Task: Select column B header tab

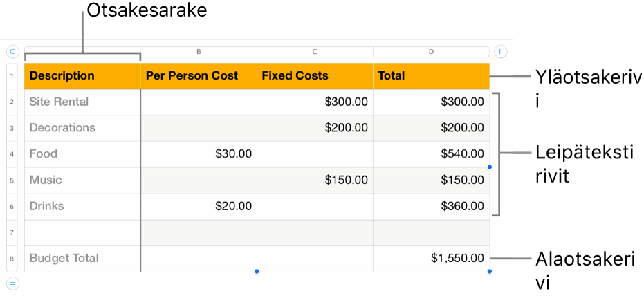Action: coord(199,52)
